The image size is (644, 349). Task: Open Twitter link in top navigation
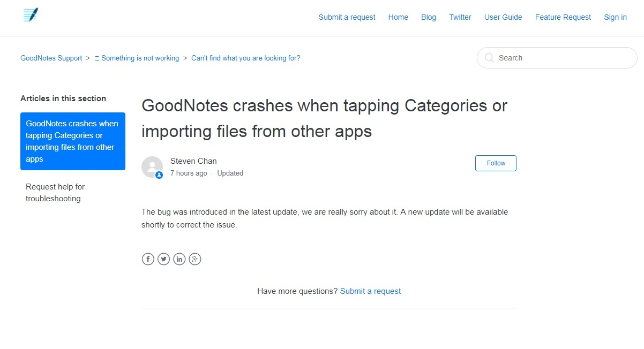(460, 17)
